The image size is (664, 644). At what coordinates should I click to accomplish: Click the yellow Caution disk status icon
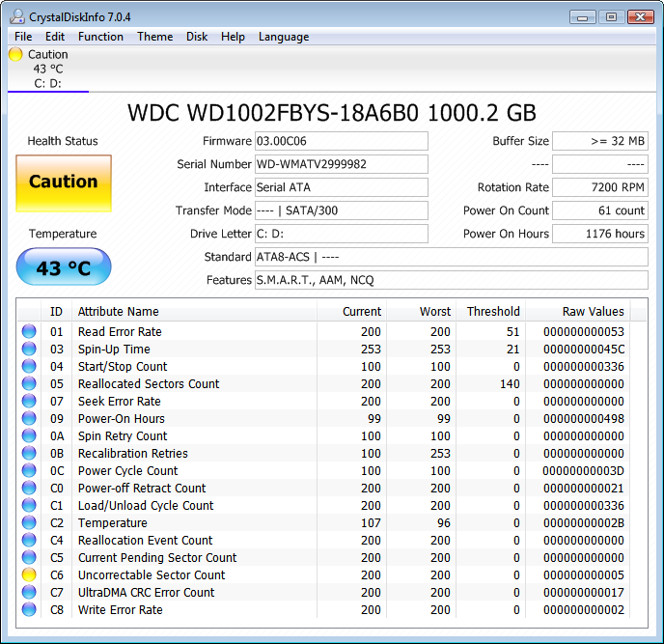coord(15,55)
